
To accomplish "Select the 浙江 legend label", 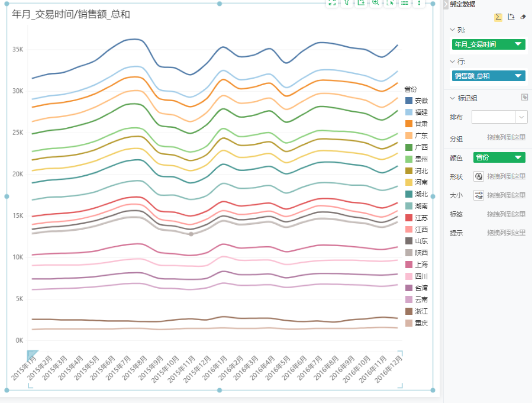I will coord(421,311).
